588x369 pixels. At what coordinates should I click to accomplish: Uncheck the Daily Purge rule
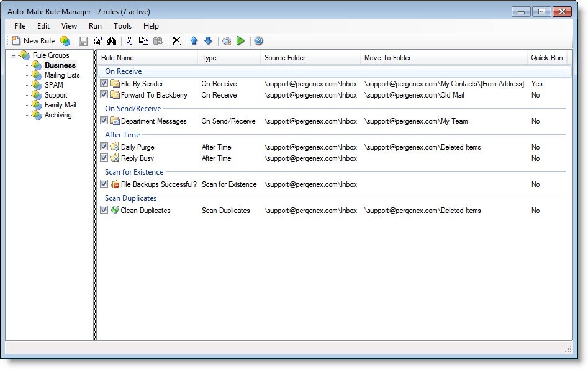coord(104,147)
